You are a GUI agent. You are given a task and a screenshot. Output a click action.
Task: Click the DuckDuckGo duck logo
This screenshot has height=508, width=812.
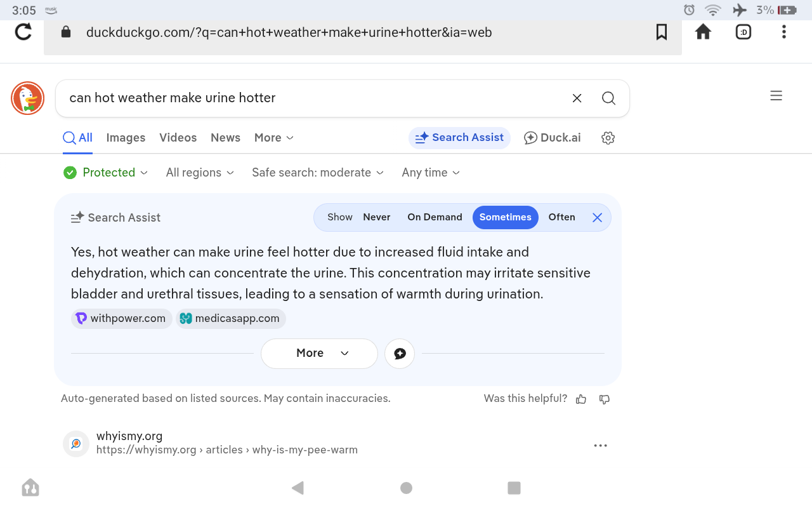pyautogui.click(x=27, y=98)
